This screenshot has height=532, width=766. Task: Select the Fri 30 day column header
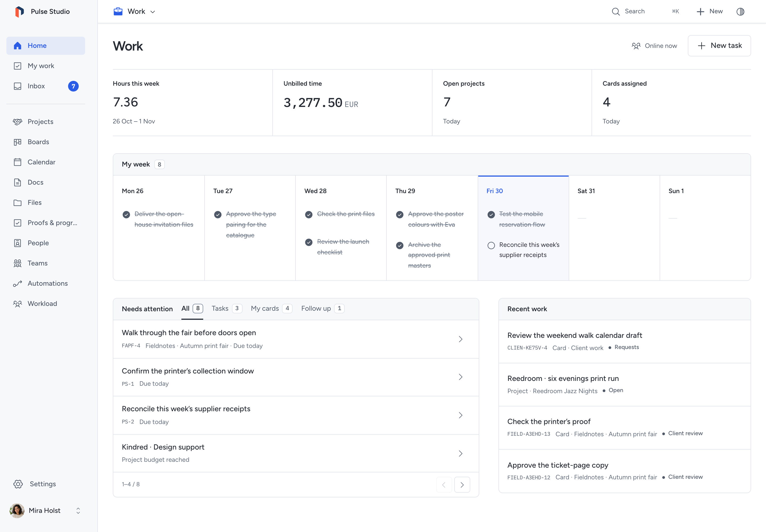coord(494,191)
